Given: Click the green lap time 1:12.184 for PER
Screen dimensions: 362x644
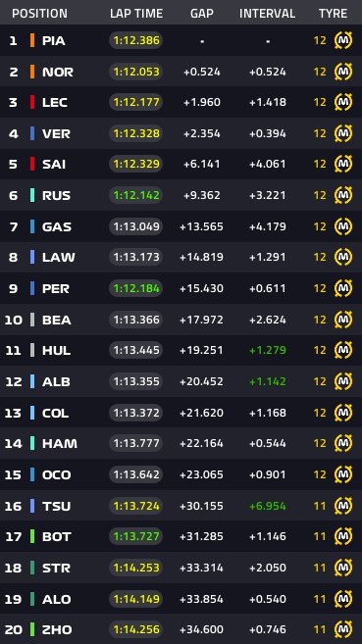Looking at the screenshot, I should point(136,288).
